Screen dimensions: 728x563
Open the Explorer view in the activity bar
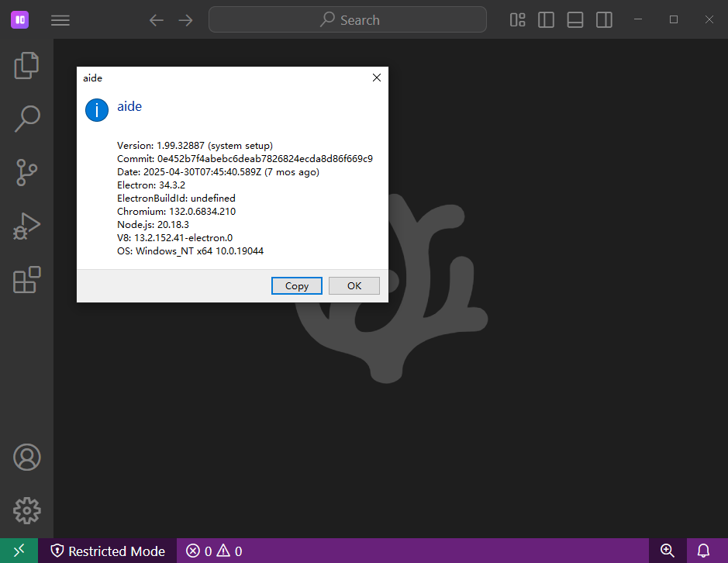click(x=26, y=65)
